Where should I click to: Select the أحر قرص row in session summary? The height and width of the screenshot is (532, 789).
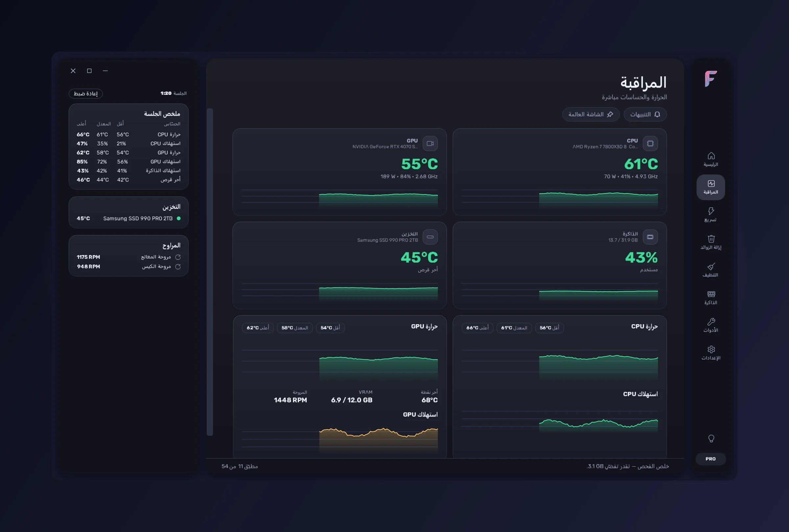click(x=129, y=180)
